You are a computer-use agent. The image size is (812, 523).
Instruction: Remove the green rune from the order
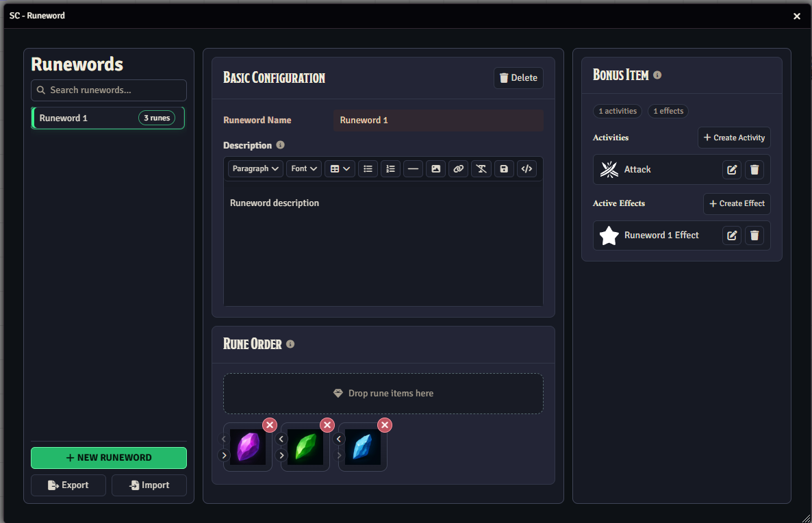(327, 425)
